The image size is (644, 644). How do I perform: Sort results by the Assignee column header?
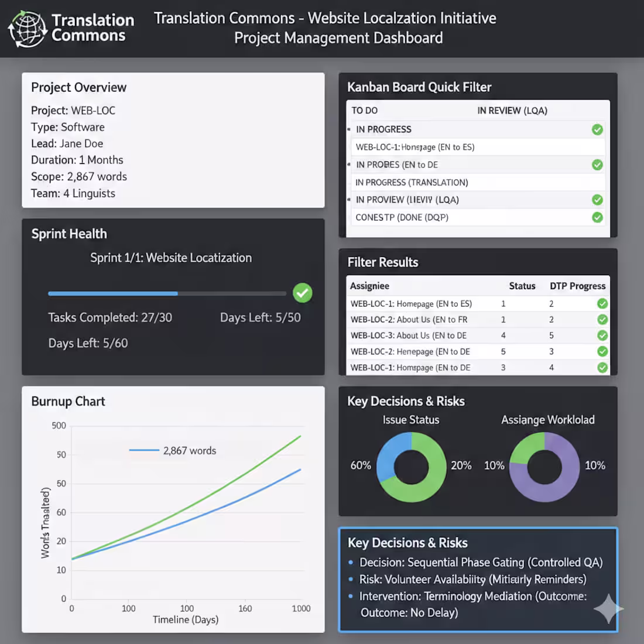[x=369, y=286]
